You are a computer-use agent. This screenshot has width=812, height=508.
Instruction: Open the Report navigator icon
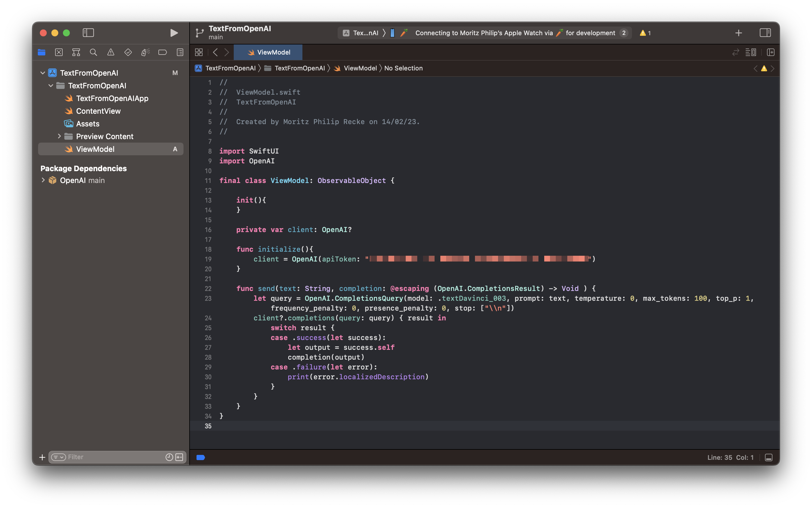180,52
